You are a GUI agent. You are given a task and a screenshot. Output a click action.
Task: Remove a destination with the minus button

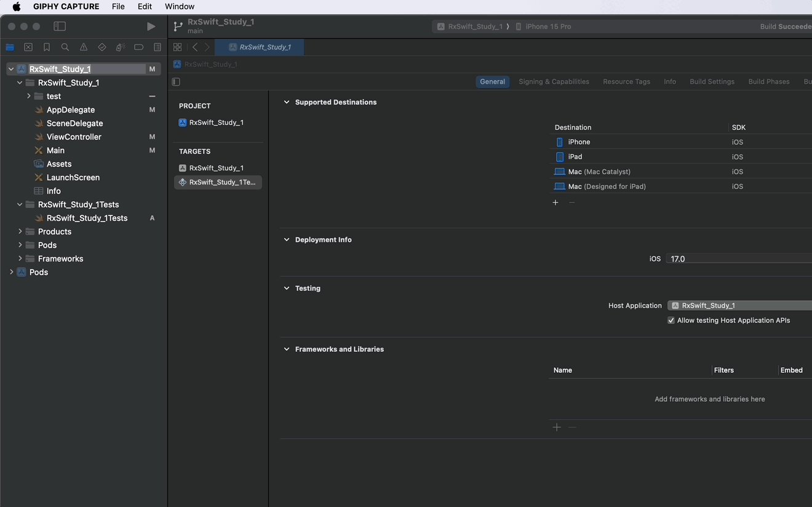pyautogui.click(x=572, y=202)
